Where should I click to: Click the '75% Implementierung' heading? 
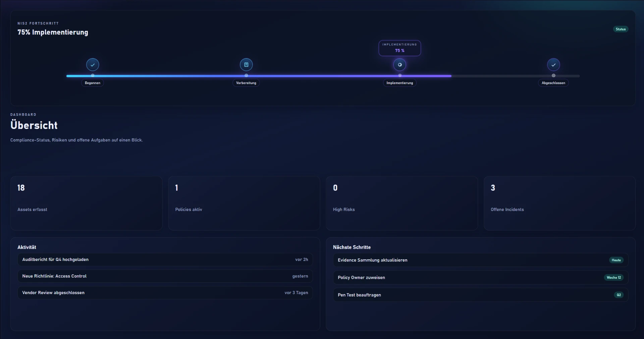pyautogui.click(x=53, y=32)
